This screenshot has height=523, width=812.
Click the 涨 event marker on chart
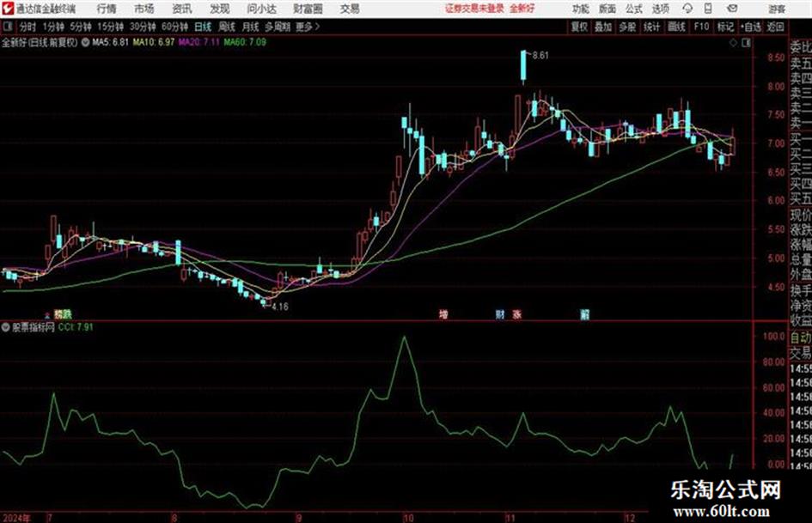pos(516,313)
